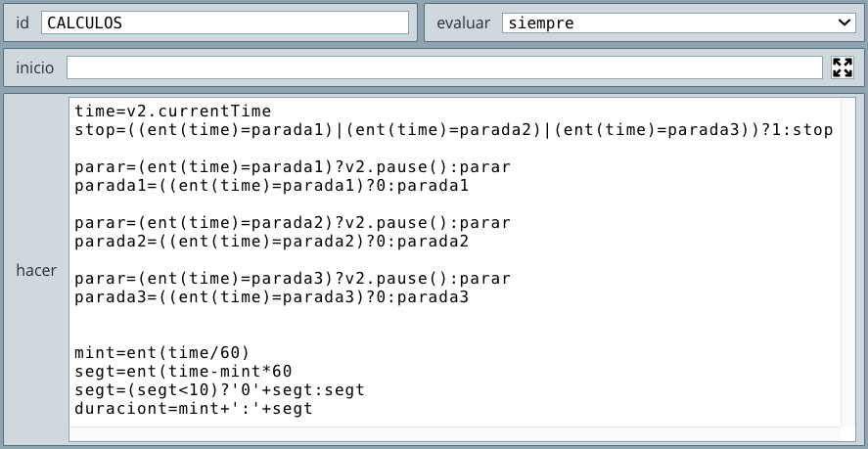Click the parar line checking parada1 with v2.pause()

(x=293, y=167)
